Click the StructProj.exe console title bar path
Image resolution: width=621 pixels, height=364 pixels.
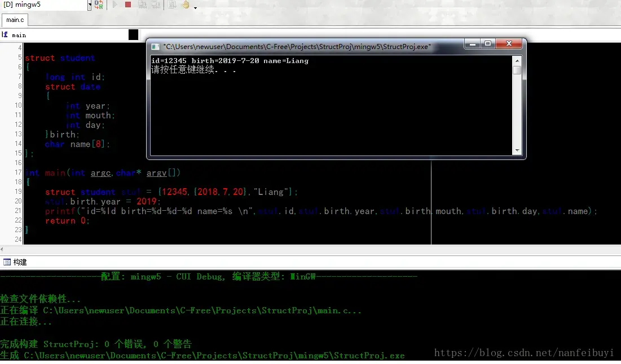297,47
